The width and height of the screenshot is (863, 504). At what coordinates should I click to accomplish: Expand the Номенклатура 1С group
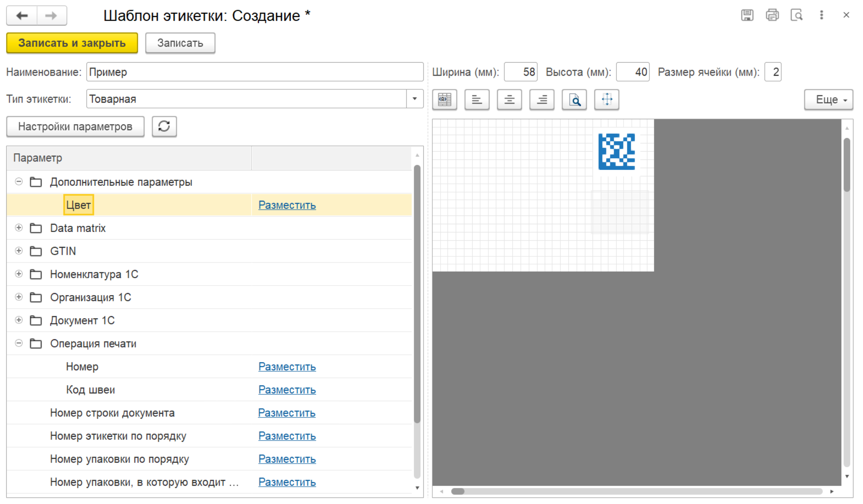(19, 274)
